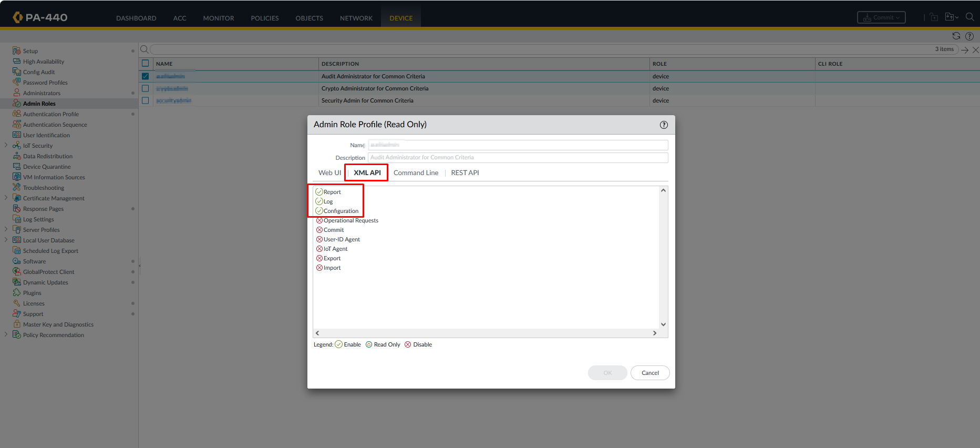Toggle the Report permission icon
Viewport: 980px width, 448px height.
(x=319, y=192)
